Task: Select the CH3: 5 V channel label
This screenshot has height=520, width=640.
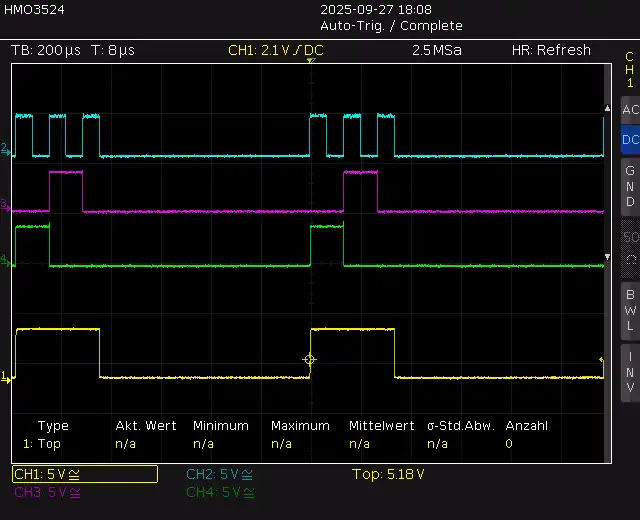Action: pos(48,492)
